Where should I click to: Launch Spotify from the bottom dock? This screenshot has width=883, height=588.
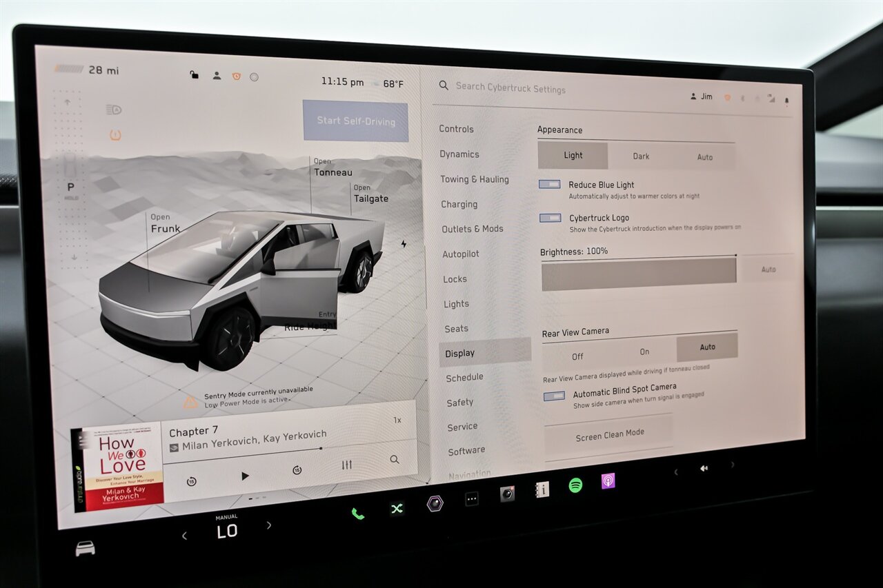click(575, 485)
